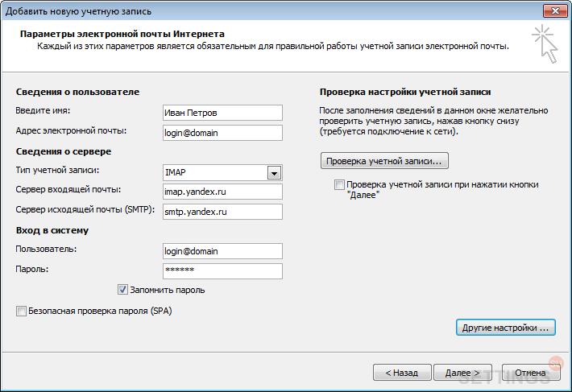The width and height of the screenshot is (572, 392).
Task: Click the Вход в систему heading
Action: pyautogui.click(x=52, y=230)
